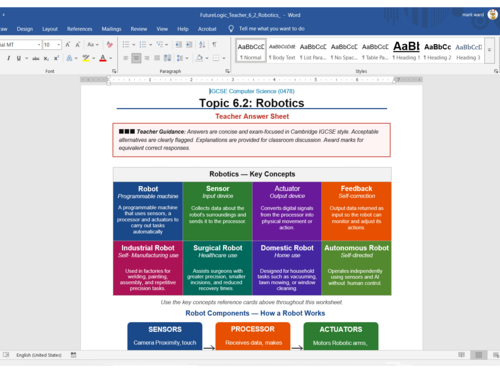Toggle center alignment

(x=136, y=58)
